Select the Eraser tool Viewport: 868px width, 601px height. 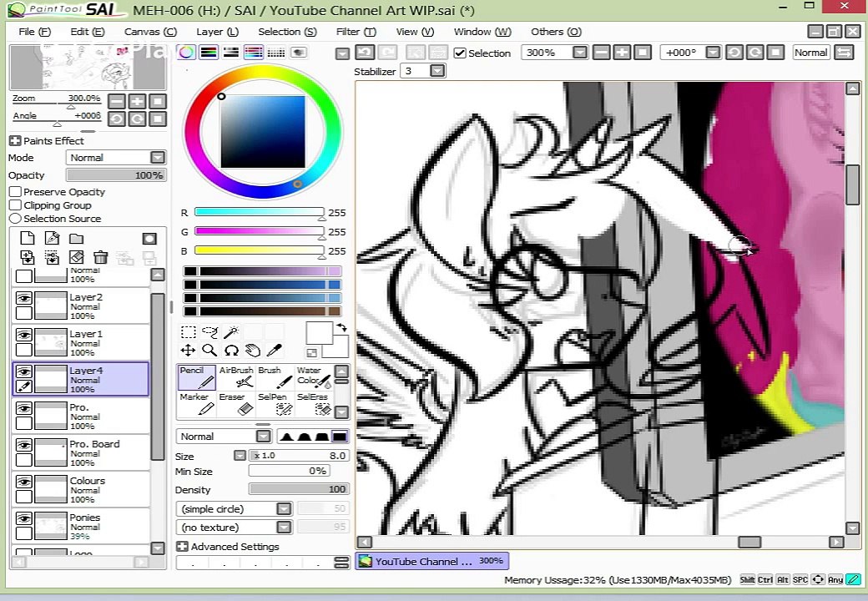[236, 404]
